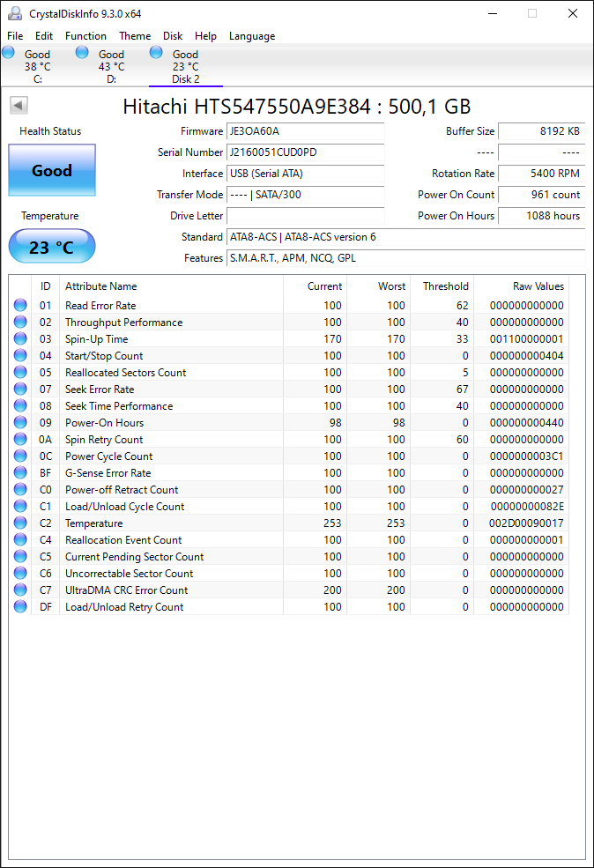The height and width of the screenshot is (868, 594).
Task: Click status orb of Power-off Retract Count row
Action: pyautogui.click(x=20, y=489)
